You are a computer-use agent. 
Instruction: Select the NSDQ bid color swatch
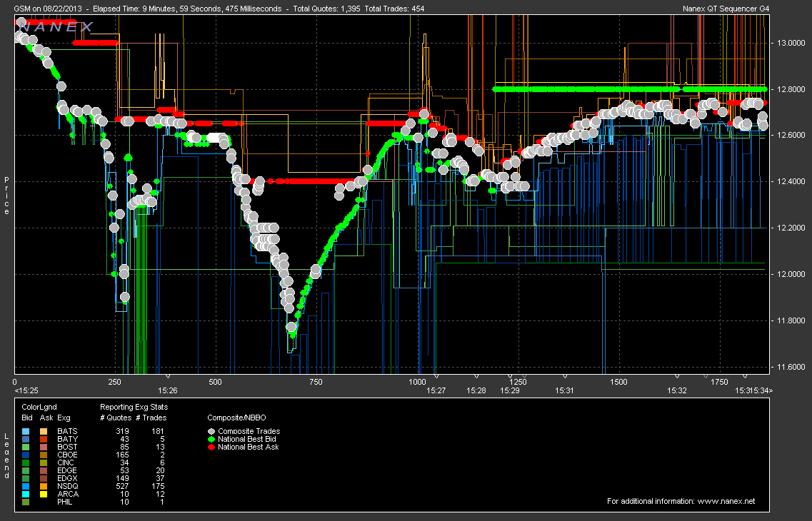tap(26, 486)
